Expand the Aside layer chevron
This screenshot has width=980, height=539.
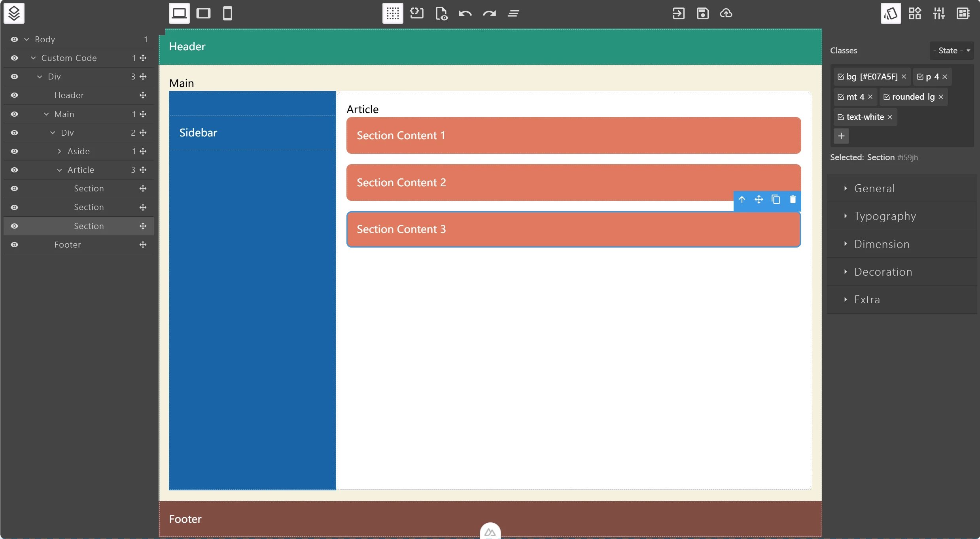59,151
